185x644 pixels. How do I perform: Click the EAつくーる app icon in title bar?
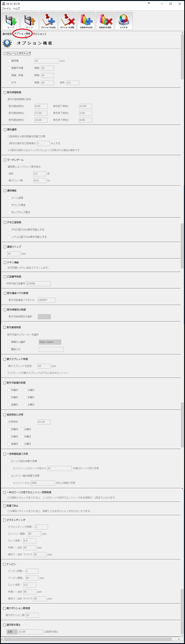[4, 4]
